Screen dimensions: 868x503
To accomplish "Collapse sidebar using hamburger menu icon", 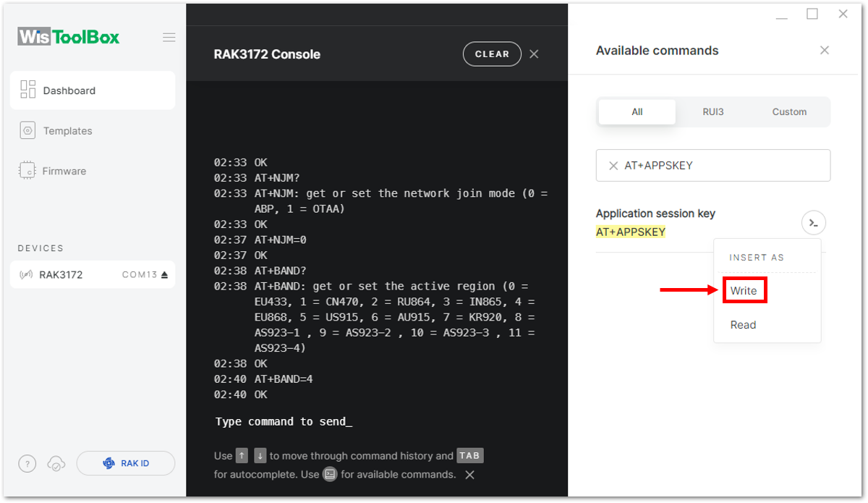I will 169,38.
